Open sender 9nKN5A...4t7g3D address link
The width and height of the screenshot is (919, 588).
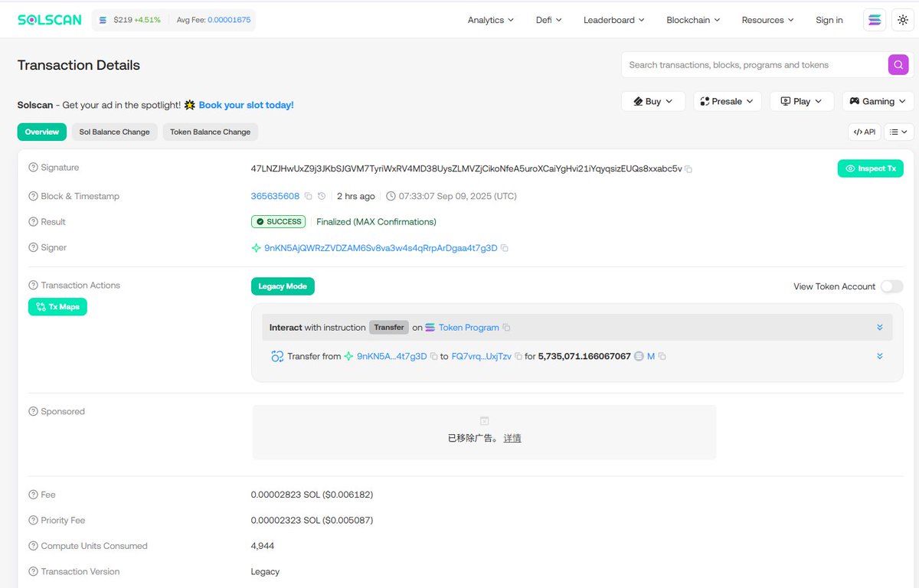[392, 357]
